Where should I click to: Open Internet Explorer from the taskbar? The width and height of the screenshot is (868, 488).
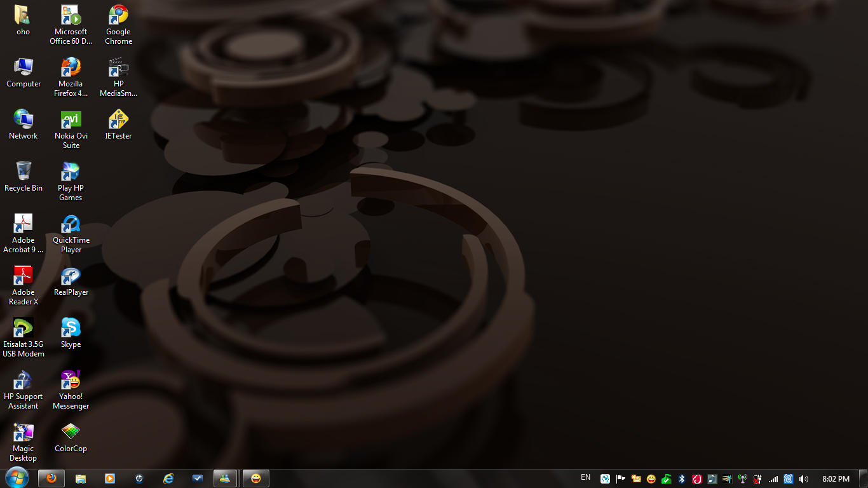pyautogui.click(x=168, y=478)
